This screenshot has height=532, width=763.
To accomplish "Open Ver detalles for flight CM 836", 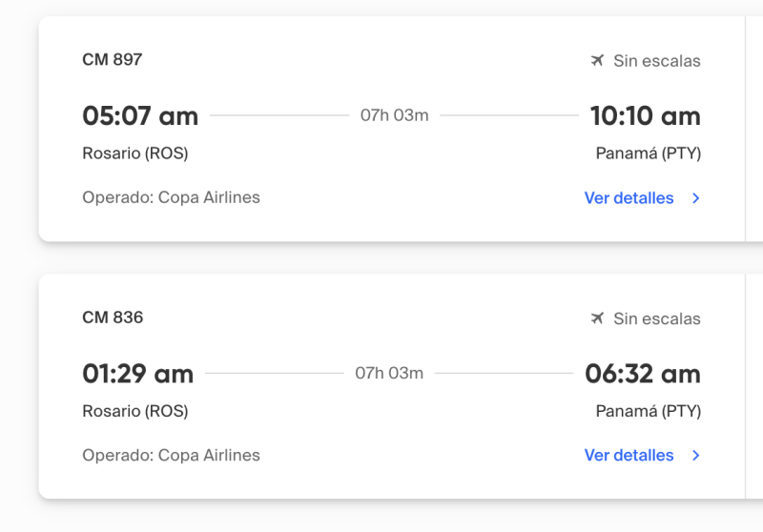I will 629,456.
